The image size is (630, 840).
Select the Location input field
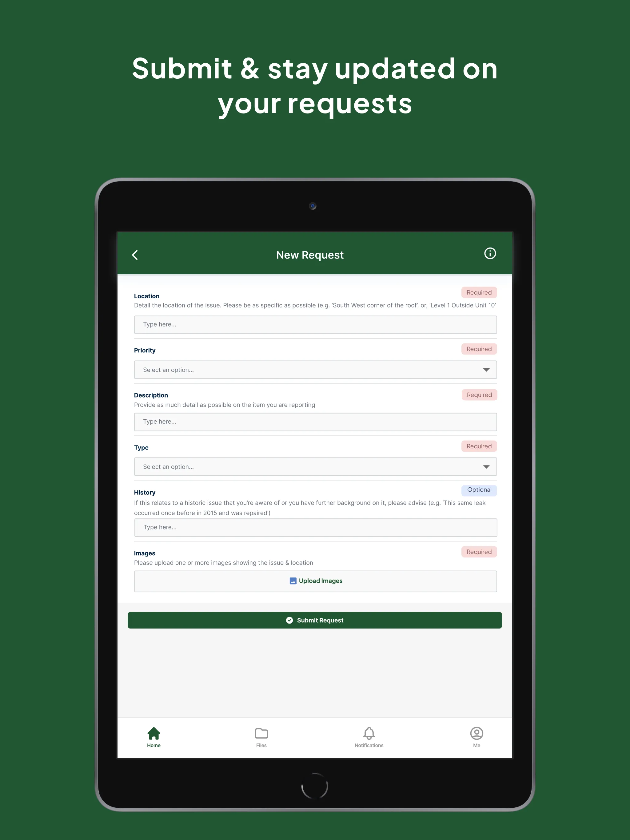point(316,324)
